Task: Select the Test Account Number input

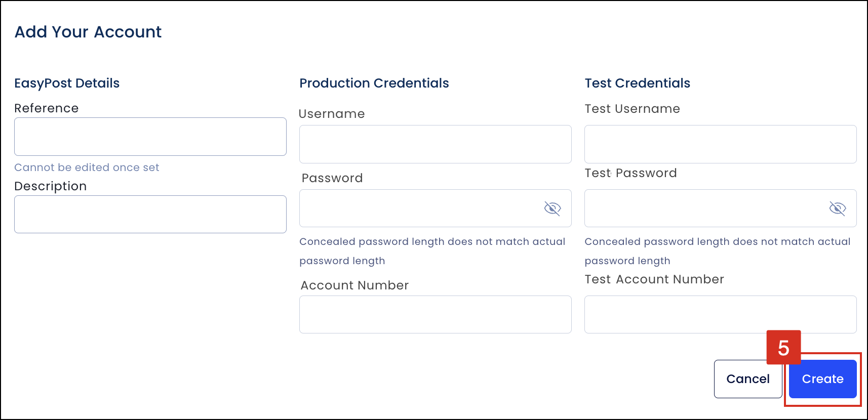Action: pos(721,315)
